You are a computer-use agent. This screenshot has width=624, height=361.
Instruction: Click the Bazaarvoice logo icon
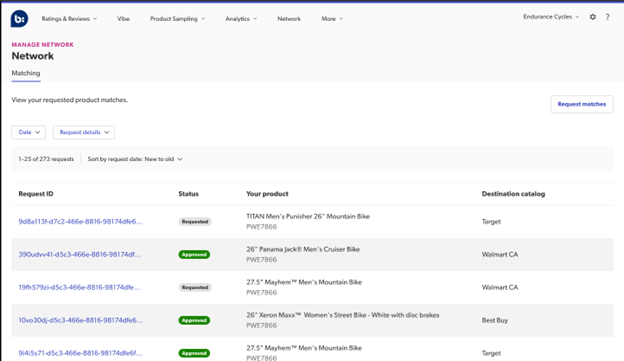[19, 19]
